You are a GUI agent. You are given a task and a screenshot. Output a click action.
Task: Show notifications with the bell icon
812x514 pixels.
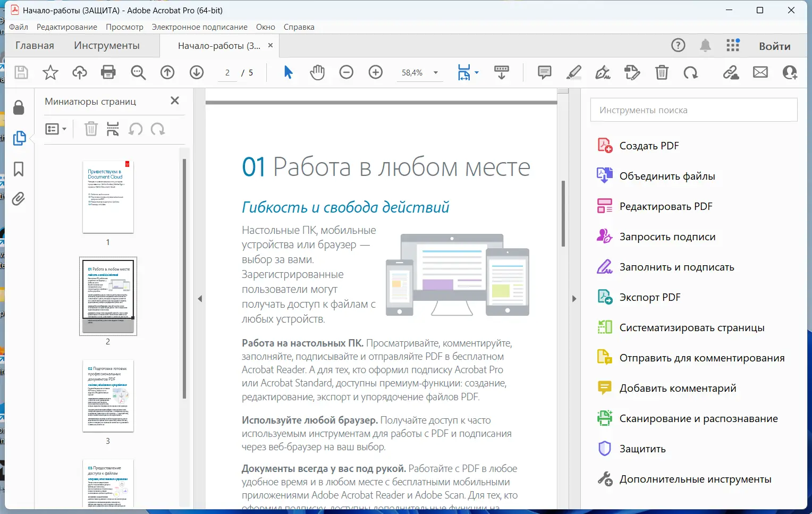pyautogui.click(x=705, y=46)
